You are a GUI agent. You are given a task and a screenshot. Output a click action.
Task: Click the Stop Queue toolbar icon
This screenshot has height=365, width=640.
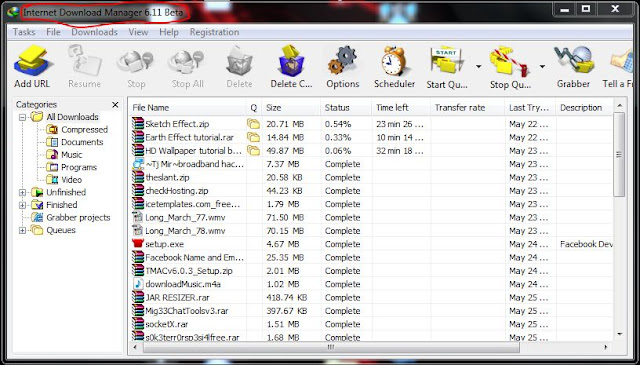click(510, 62)
